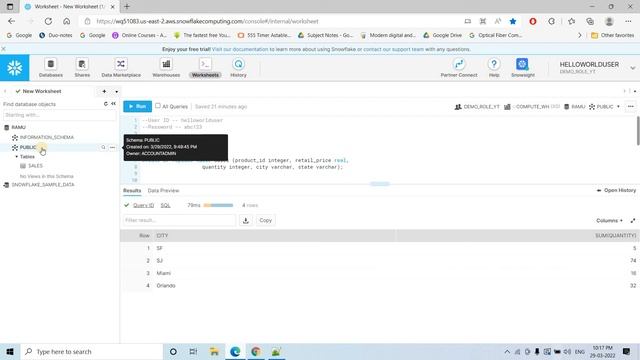Dismiss the free trial banner
640x360 pixels.
[x=3, y=49]
